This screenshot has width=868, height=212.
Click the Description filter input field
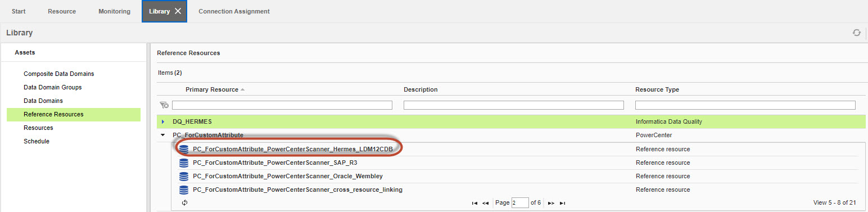(x=514, y=105)
